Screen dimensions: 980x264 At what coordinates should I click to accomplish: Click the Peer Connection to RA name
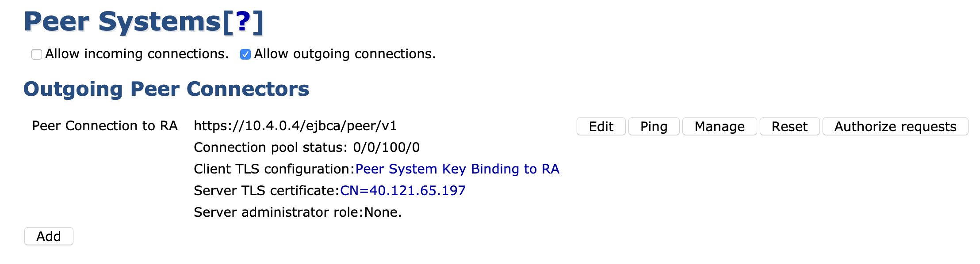[x=105, y=126]
